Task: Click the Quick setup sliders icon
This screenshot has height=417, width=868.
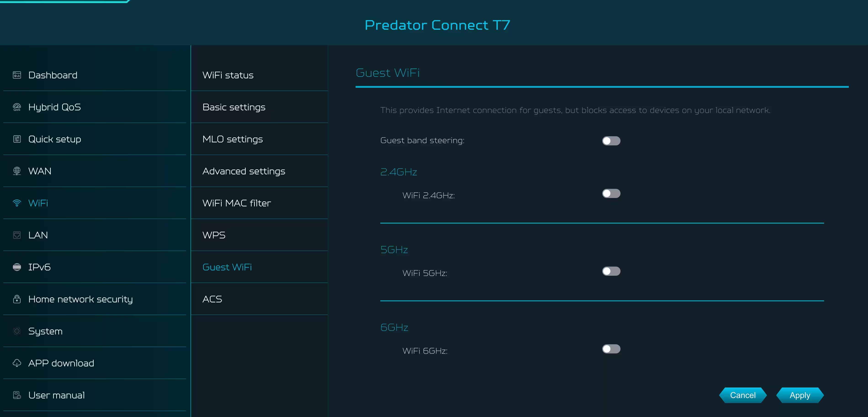Action: tap(17, 139)
